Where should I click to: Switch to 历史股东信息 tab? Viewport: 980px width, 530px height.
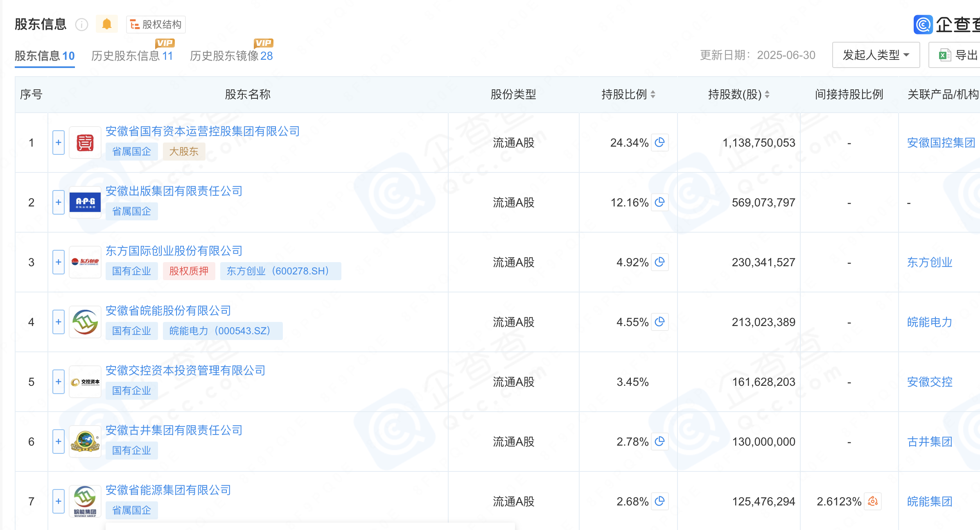(132, 56)
